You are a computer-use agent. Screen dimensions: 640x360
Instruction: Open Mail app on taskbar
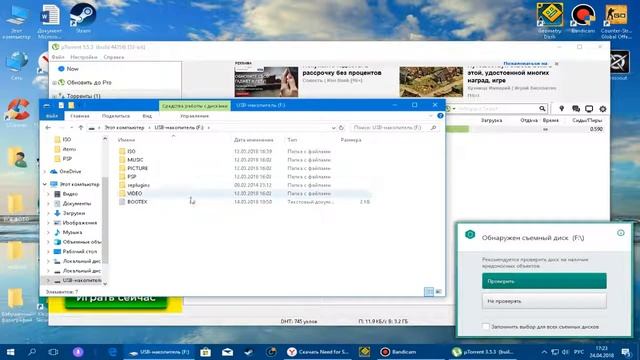click(x=227, y=352)
